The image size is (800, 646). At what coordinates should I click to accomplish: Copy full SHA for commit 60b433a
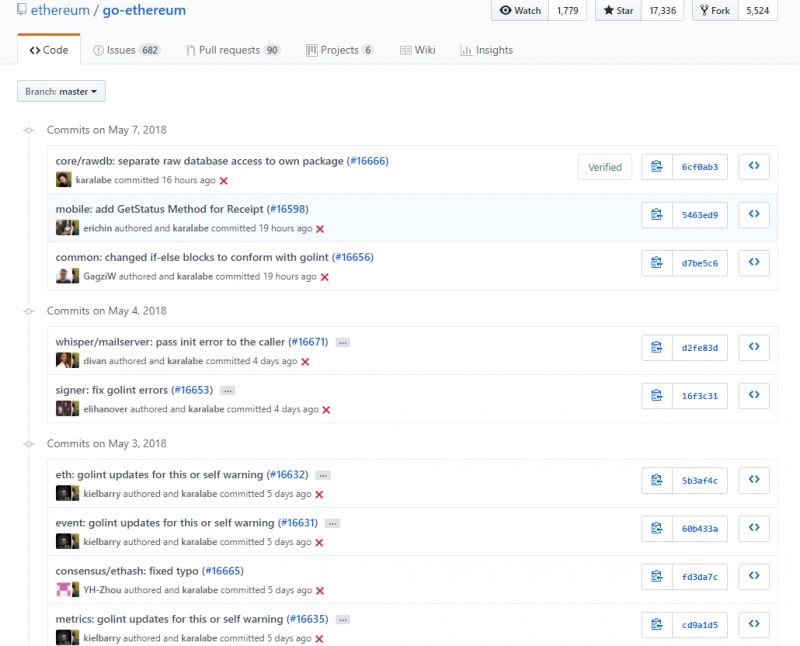(657, 528)
